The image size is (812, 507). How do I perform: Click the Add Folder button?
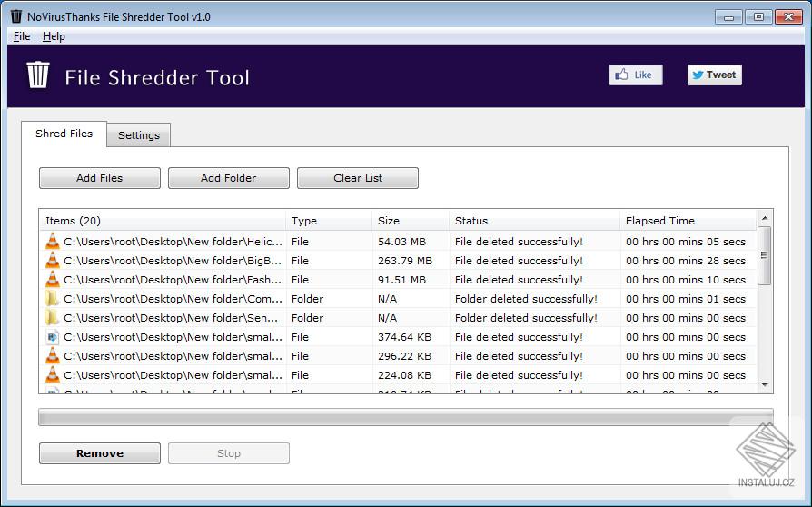(228, 177)
